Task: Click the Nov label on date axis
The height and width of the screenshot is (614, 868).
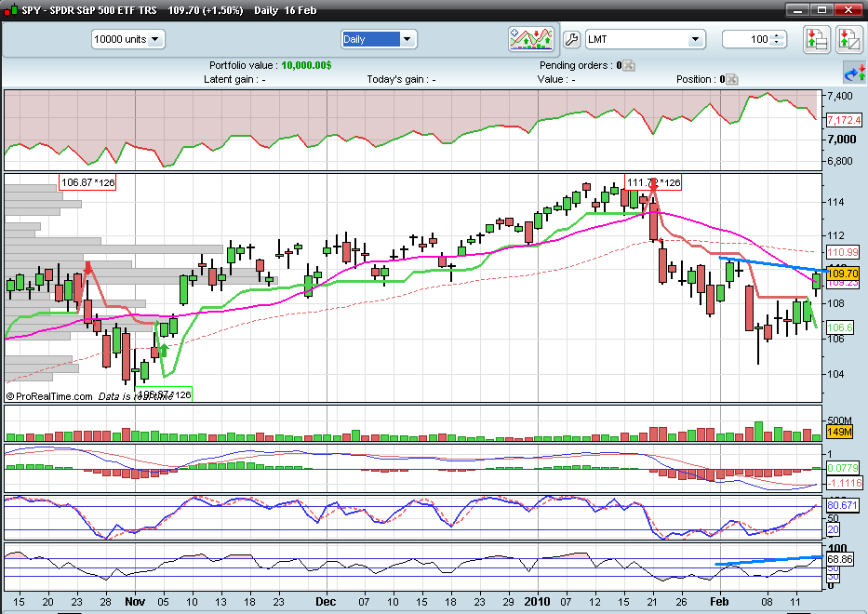Action: [x=135, y=601]
